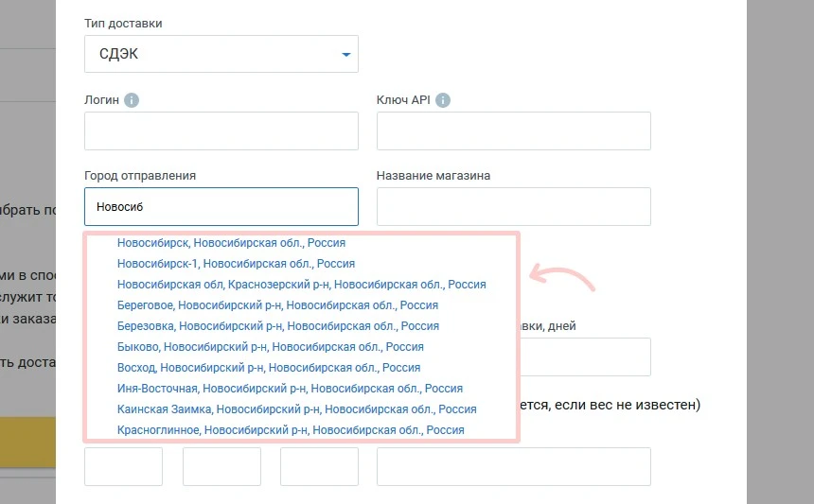Screen dimensions: 814x504
Task: Choose the Березовка city suggestion
Action: point(277,326)
